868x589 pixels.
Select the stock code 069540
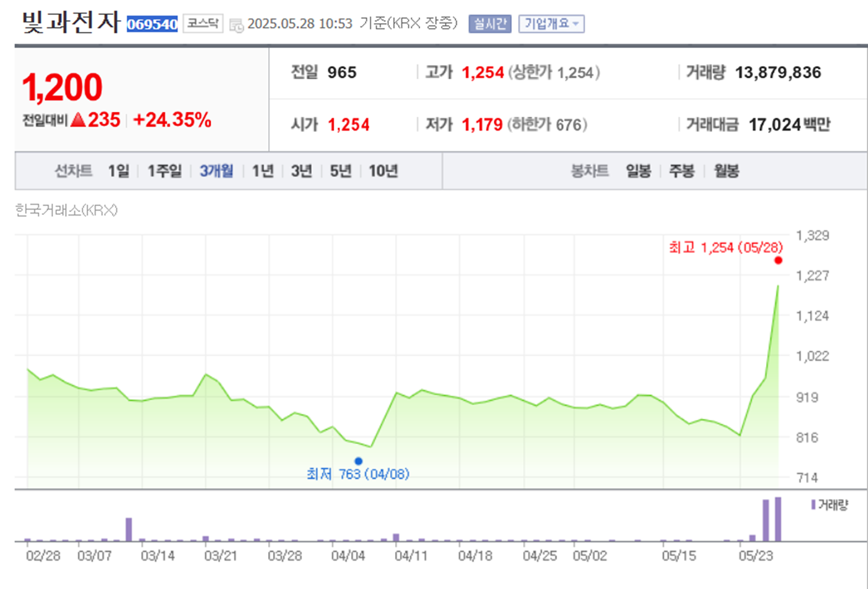(x=152, y=24)
